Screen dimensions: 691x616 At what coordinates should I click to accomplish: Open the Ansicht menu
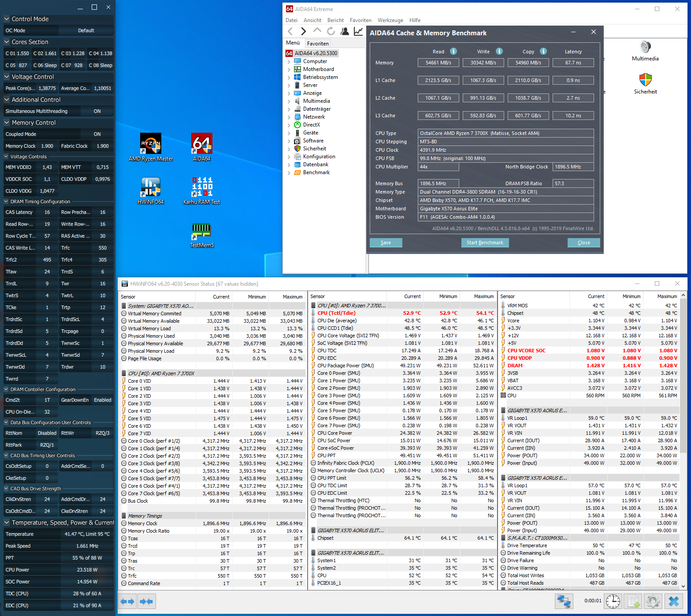(312, 20)
